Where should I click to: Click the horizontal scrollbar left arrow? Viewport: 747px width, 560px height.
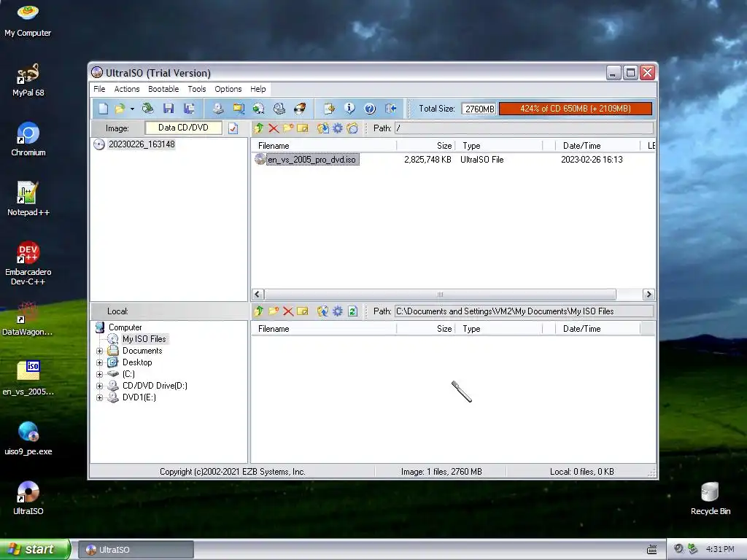tap(258, 295)
